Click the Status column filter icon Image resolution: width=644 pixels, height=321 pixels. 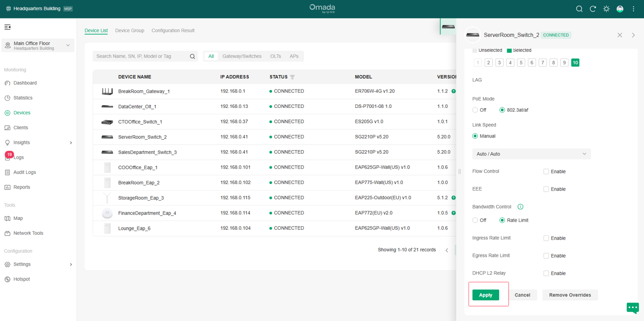(293, 77)
